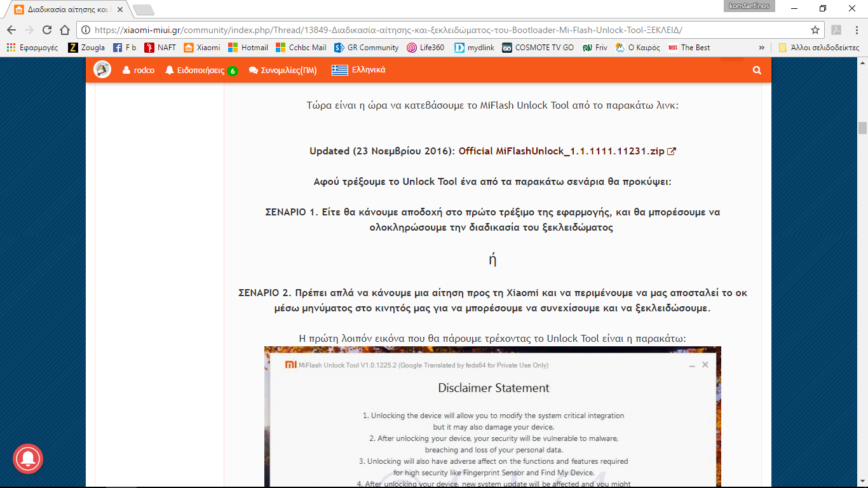Go to the browser home page icon
This screenshot has width=868, height=488.
point(64,30)
